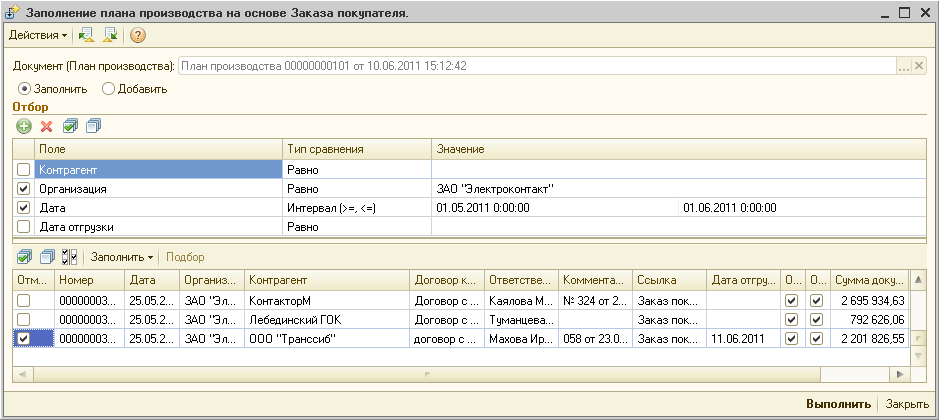The width and height of the screenshot is (939, 420).
Task: Expand the Заполнить dropdown in table toolbar
Action: coord(122,257)
